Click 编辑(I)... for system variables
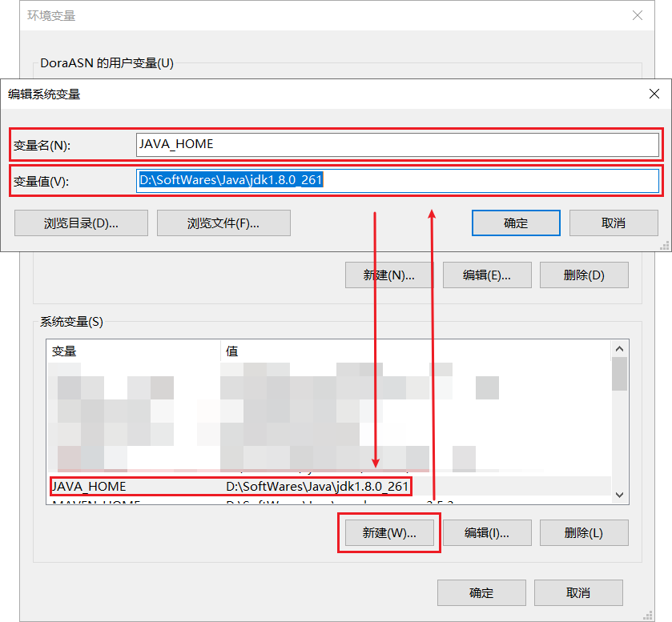The image size is (672, 622). (x=487, y=533)
